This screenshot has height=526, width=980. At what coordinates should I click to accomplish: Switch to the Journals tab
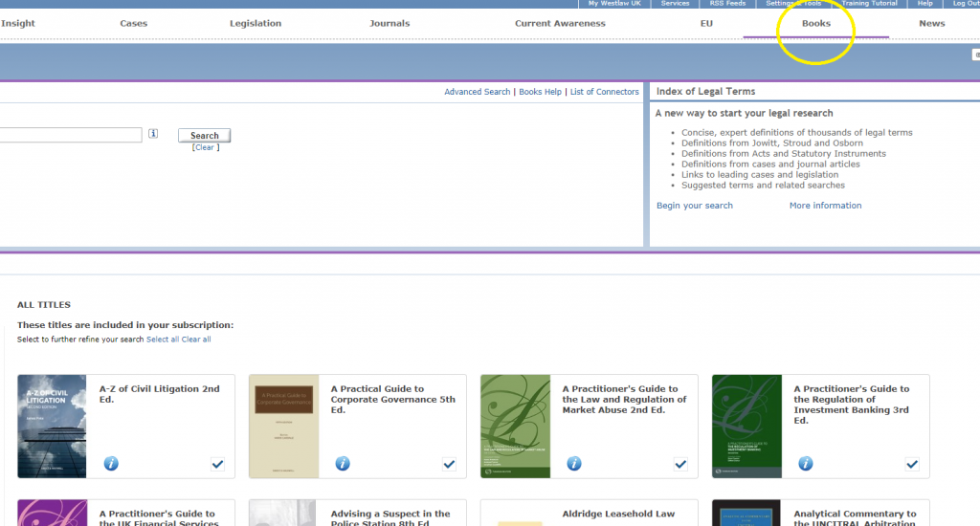pyautogui.click(x=390, y=23)
